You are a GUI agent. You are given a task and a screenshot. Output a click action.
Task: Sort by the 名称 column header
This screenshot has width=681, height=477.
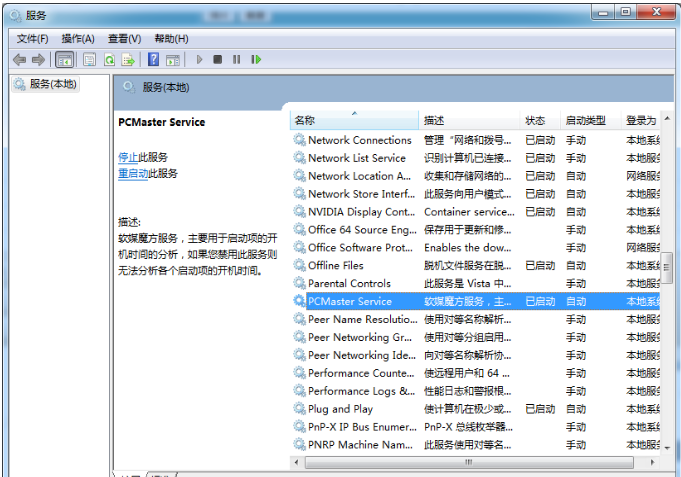click(x=305, y=120)
